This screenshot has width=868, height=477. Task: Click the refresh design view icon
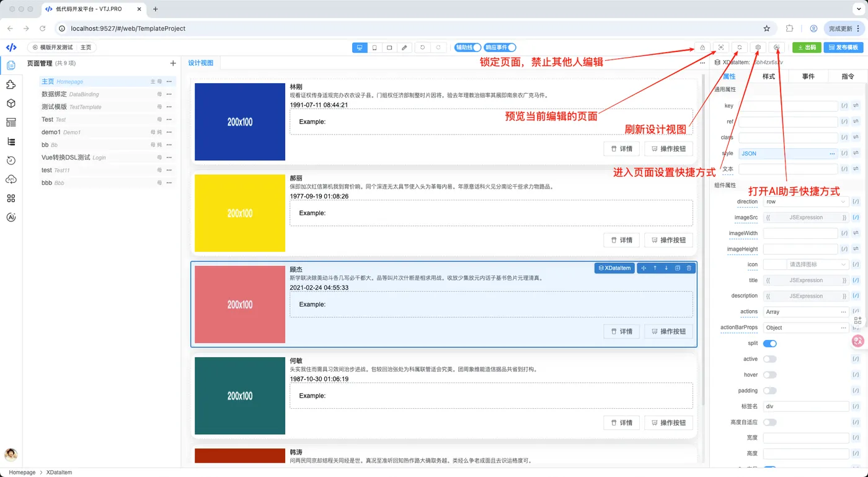[x=739, y=47]
